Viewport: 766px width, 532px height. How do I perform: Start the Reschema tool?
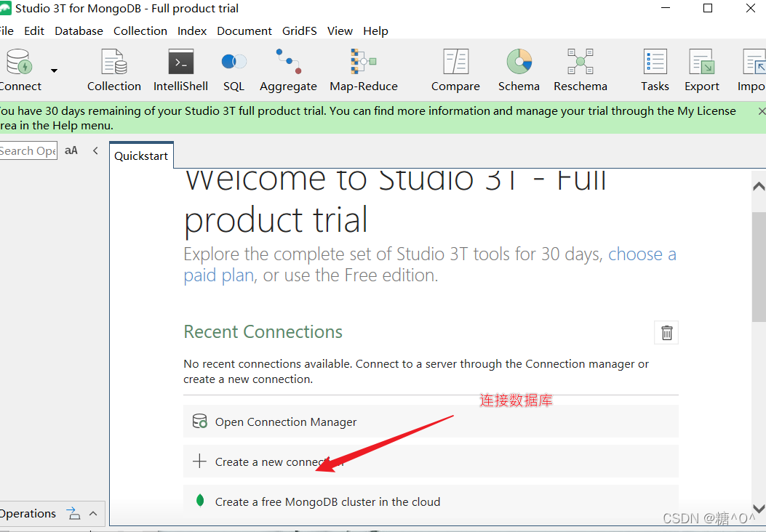click(x=580, y=70)
